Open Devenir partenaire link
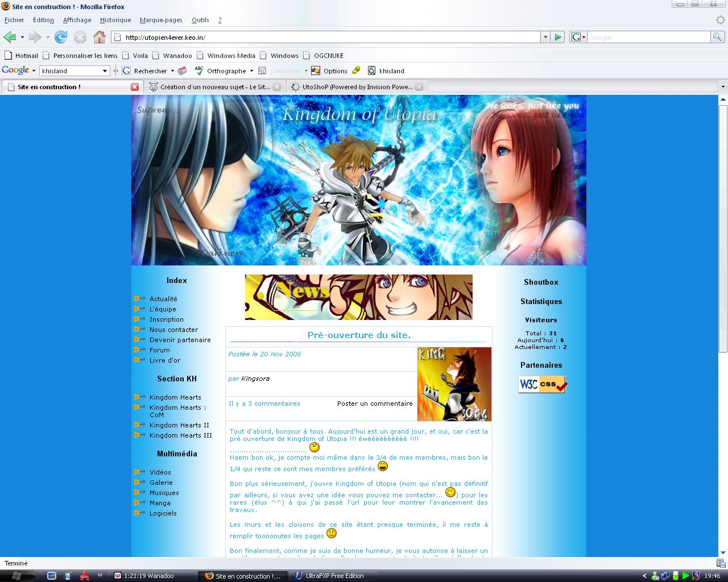Viewport: 728px width, 582px height. click(x=180, y=340)
